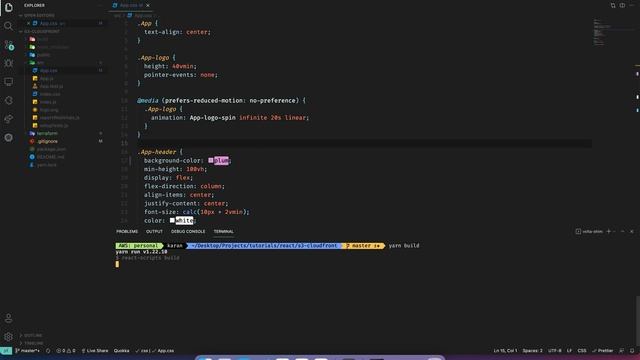Open the Search view in the activity bar
Screen dimensions: 640x360
(x=9, y=26)
